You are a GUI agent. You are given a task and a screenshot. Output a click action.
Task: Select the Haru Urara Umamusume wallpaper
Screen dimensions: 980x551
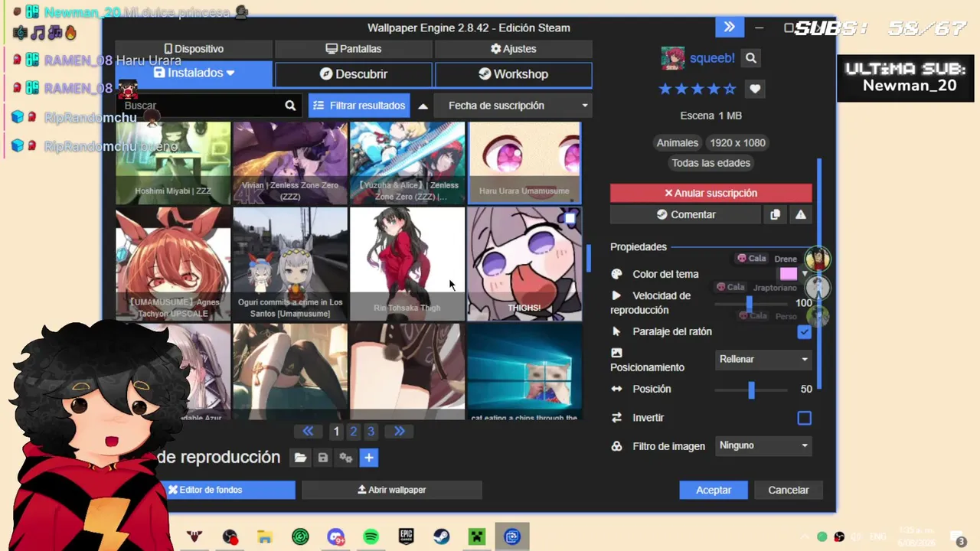click(x=524, y=163)
